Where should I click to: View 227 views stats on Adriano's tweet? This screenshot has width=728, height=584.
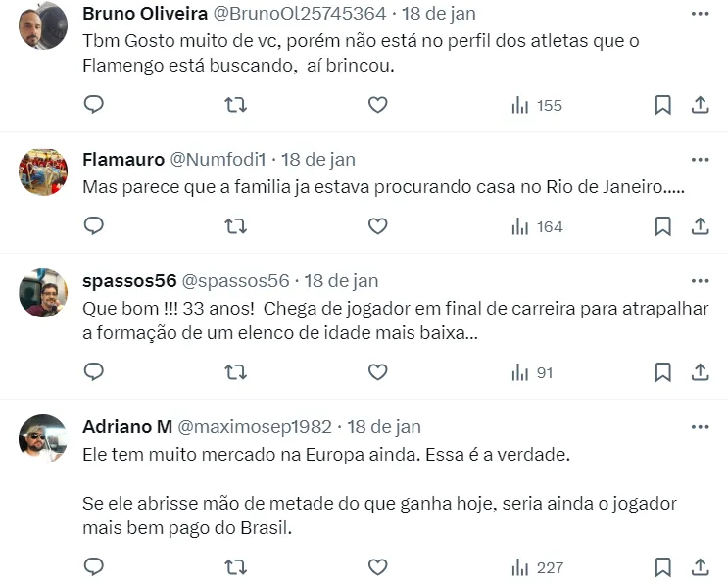(x=537, y=566)
